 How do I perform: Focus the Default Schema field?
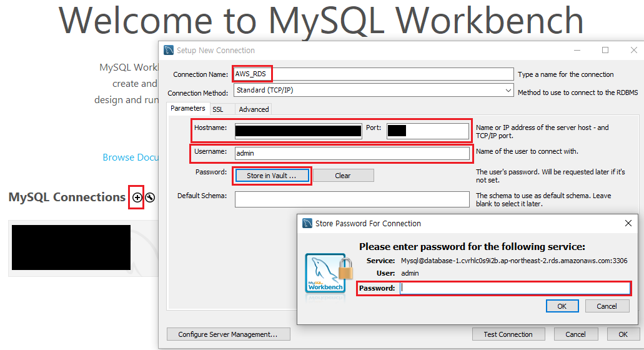[352, 199]
